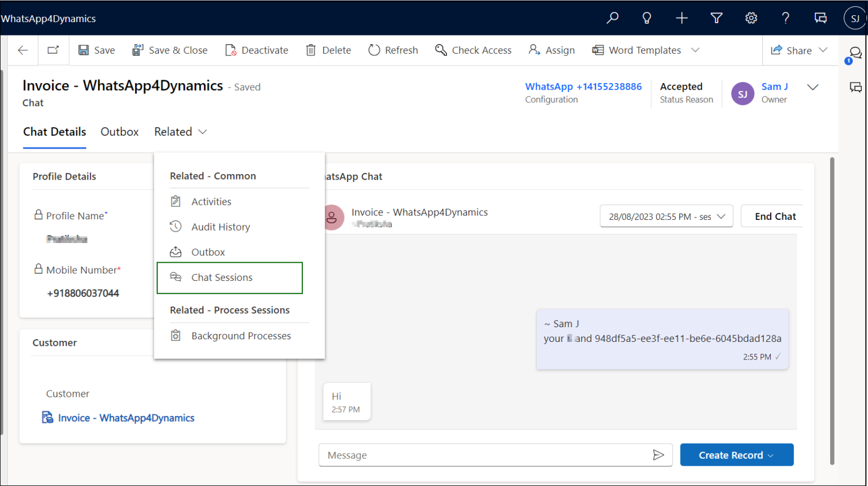Click Deactivate in the toolbar
868x486 pixels.
click(257, 50)
